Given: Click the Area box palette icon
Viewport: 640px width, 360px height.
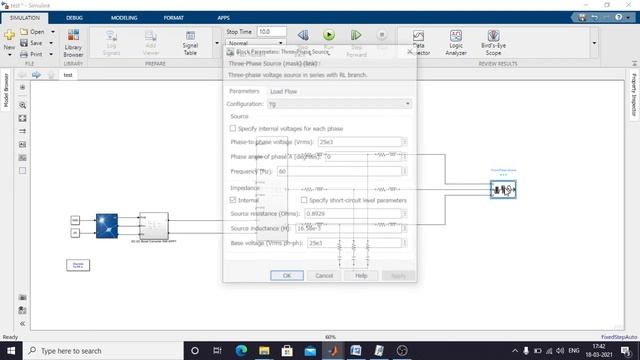Looking at the screenshot, I should pyautogui.click(x=22, y=171).
